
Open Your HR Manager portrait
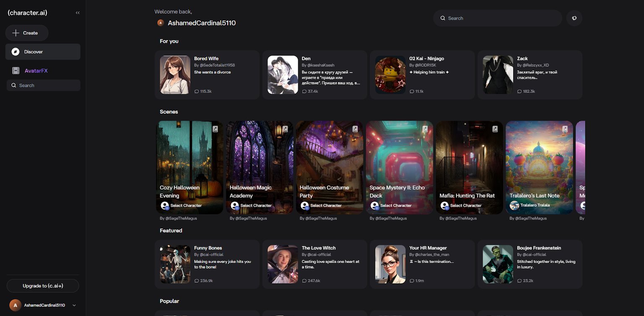[x=390, y=264]
